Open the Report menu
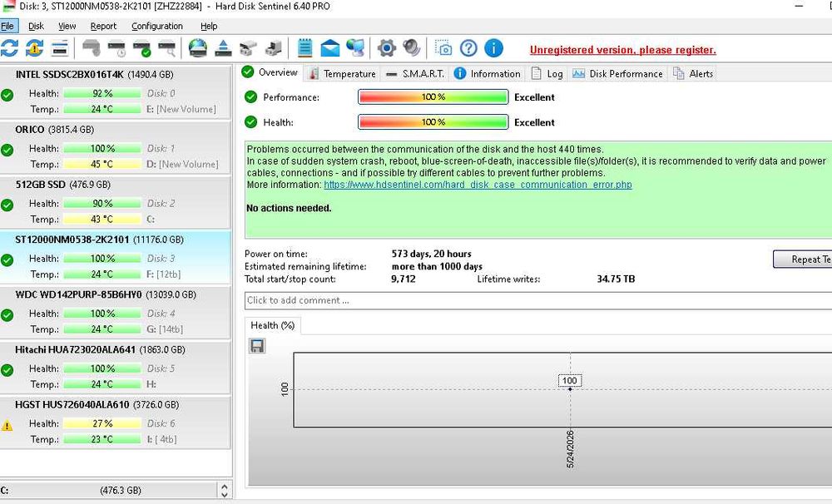This screenshot has height=504, width=832. coord(103,26)
